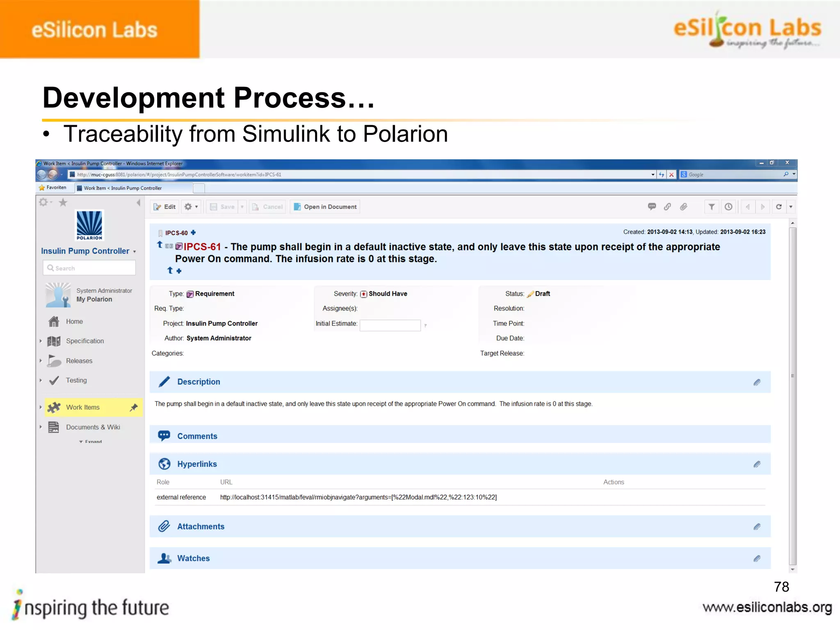Click the IPCS-61 work item ID
This screenshot has height=630, width=840.
[202, 247]
